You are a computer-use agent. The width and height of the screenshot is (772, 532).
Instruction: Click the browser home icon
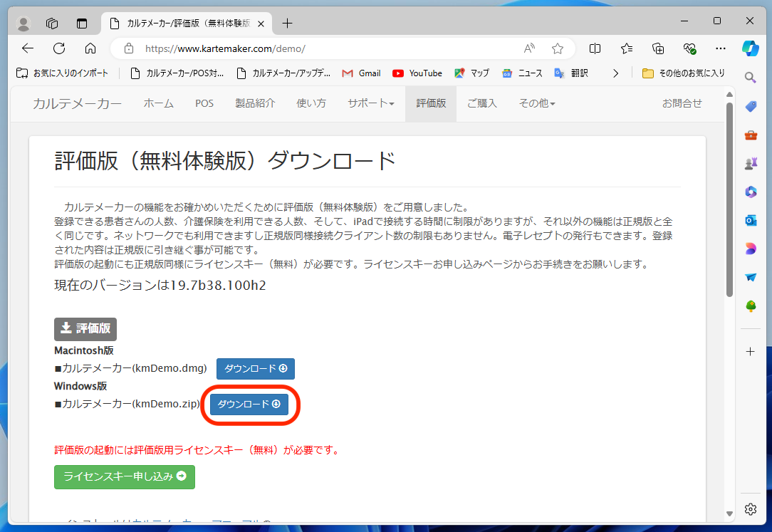[x=90, y=48]
